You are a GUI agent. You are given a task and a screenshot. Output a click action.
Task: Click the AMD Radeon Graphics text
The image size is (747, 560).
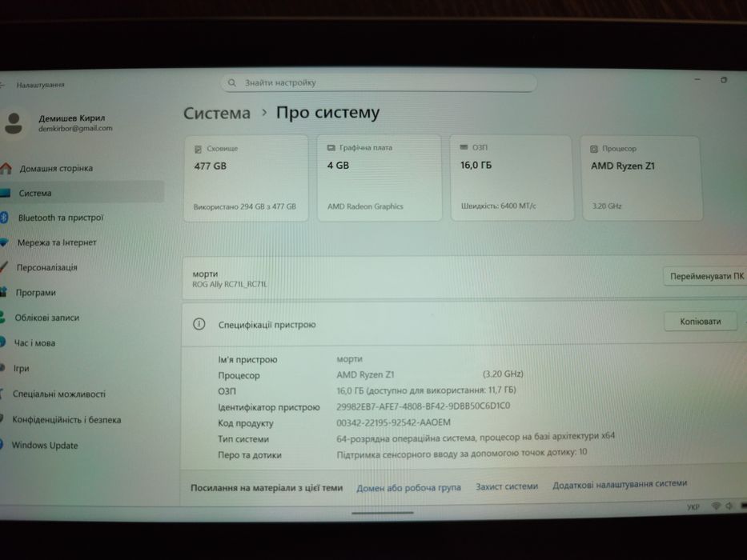tap(365, 206)
